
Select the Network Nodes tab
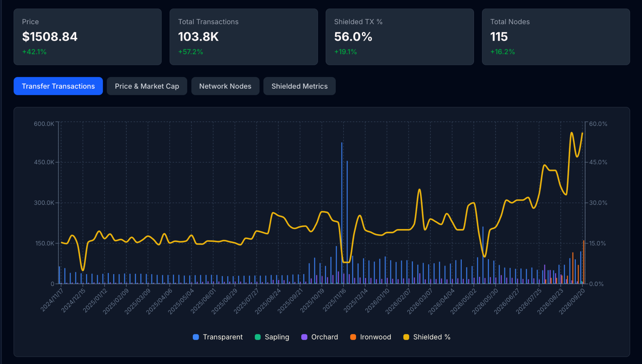[x=225, y=86]
